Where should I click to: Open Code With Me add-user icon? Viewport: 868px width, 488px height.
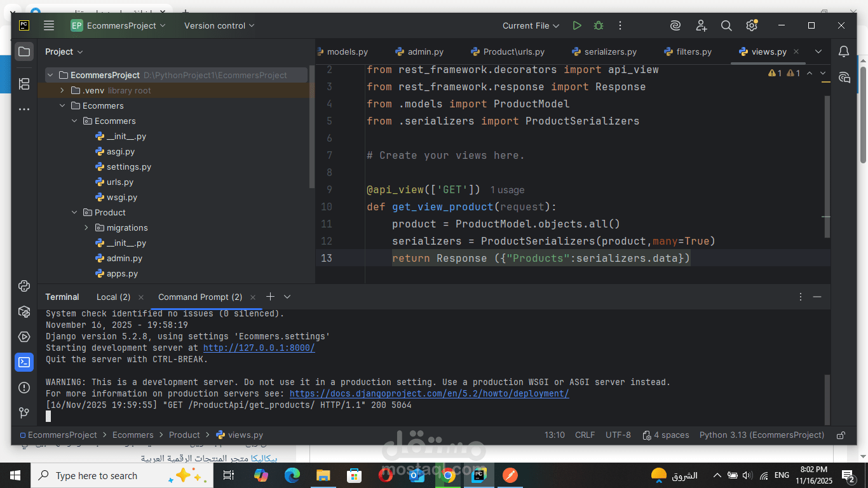[701, 25]
